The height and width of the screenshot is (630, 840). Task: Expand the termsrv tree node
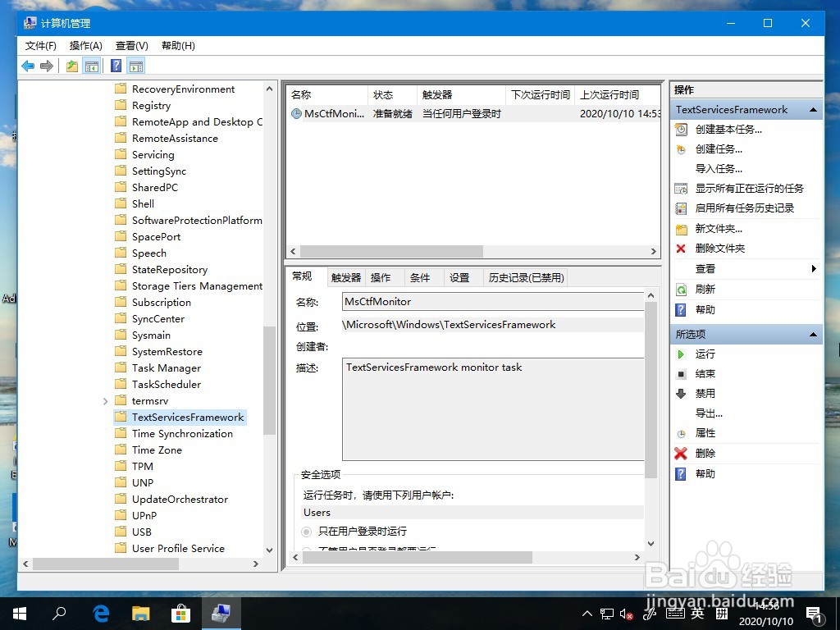click(x=105, y=400)
